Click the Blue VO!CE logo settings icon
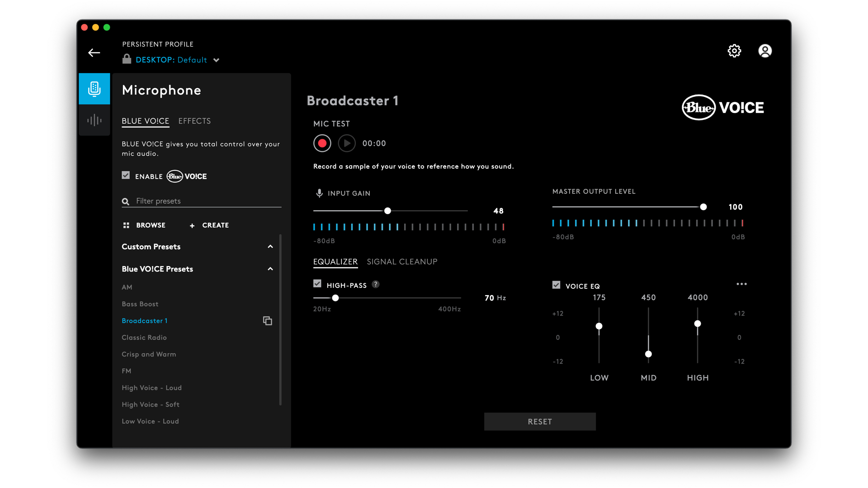 (x=735, y=50)
